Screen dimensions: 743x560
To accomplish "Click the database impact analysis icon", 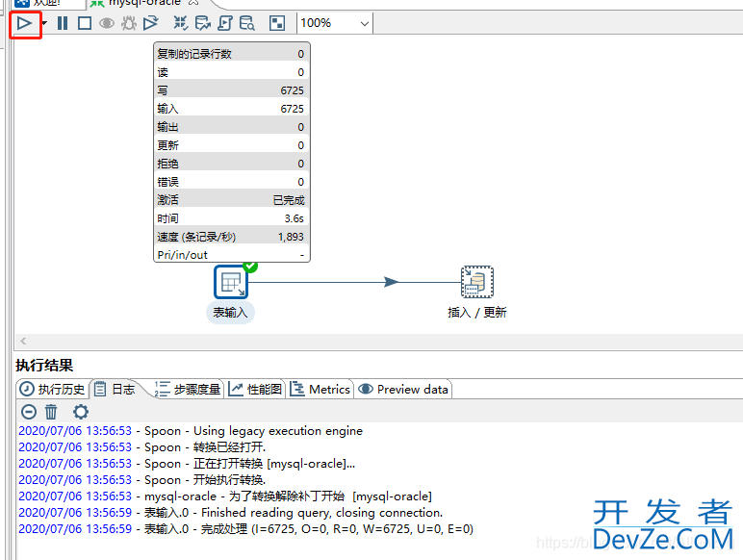I will 203,23.
